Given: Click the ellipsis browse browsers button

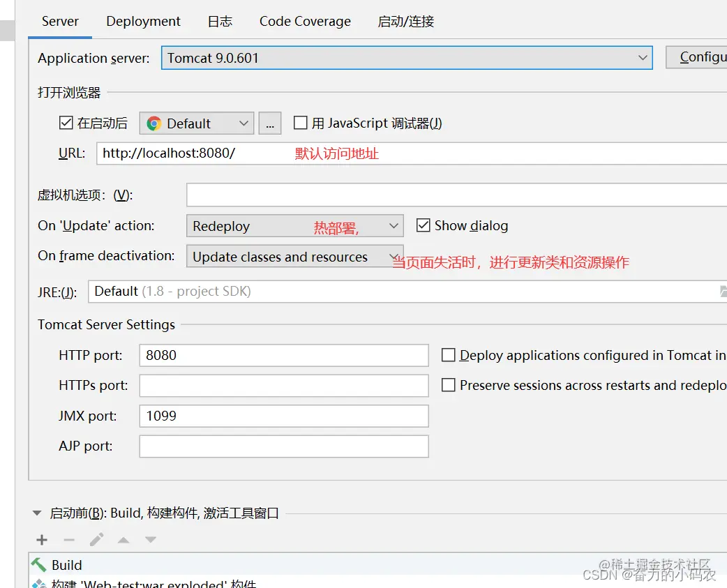Looking at the screenshot, I should [270, 123].
